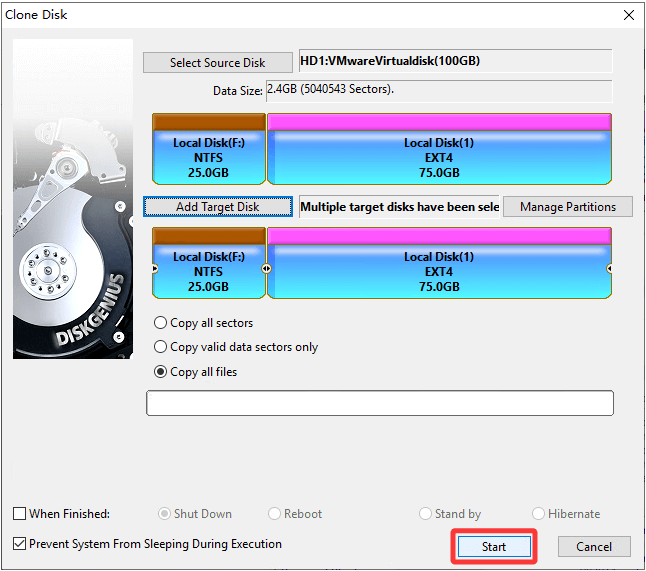
Task: Cancel the Clone Disk dialog
Action: [x=593, y=547]
